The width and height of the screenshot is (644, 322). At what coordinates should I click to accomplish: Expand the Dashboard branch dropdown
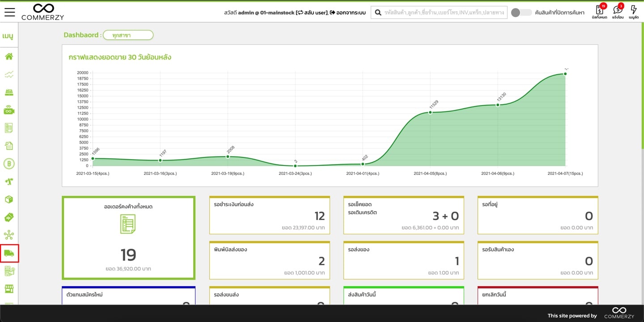click(x=128, y=35)
